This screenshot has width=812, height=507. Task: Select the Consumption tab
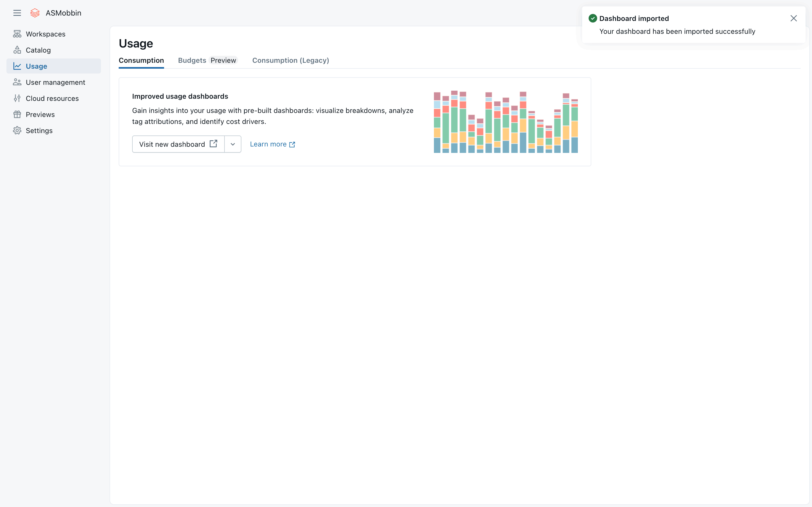coord(141,60)
